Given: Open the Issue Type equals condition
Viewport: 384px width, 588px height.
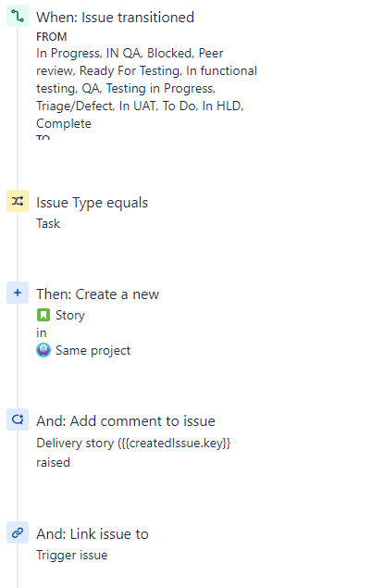Looking at the screenshot, I should [93, 203].
